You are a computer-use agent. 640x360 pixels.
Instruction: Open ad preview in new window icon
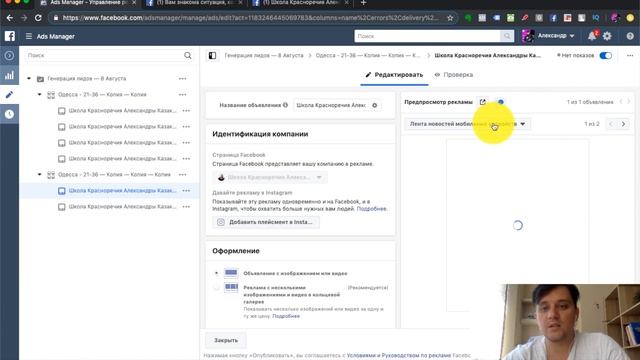[x=483, y=102]
